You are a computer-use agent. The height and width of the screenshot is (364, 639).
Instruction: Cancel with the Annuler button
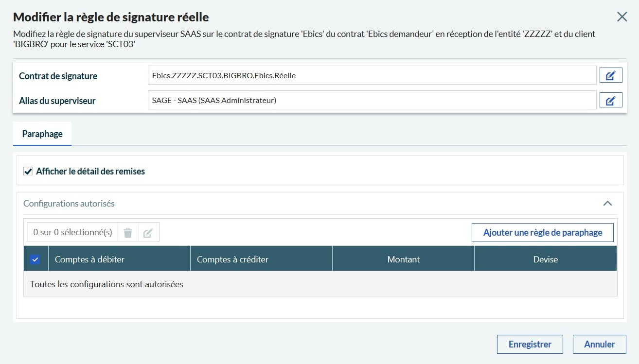pyautogui.click(x=599, y=344)
